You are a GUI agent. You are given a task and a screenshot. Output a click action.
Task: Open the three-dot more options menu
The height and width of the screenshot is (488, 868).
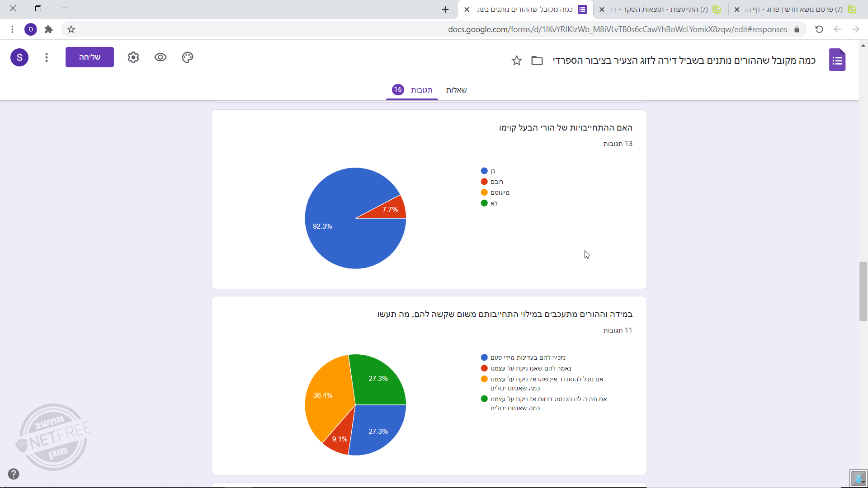(47, 57)
